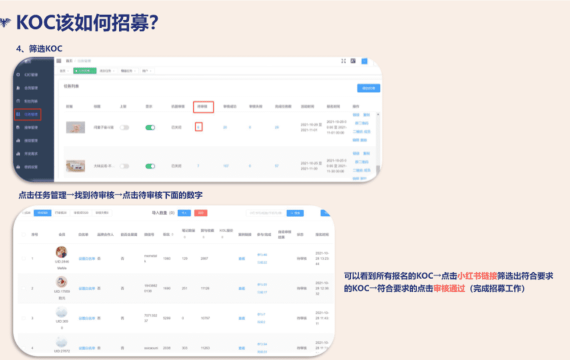Select the tab right of the green tab

(107, 71)
